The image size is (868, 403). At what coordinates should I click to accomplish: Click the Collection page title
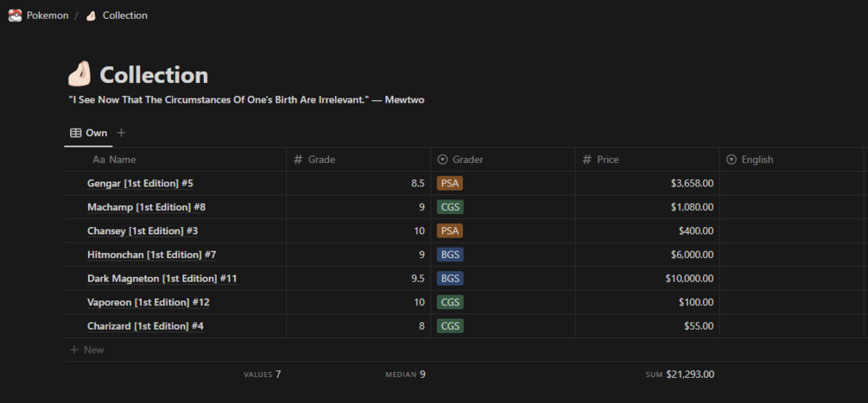coord(154,75)
